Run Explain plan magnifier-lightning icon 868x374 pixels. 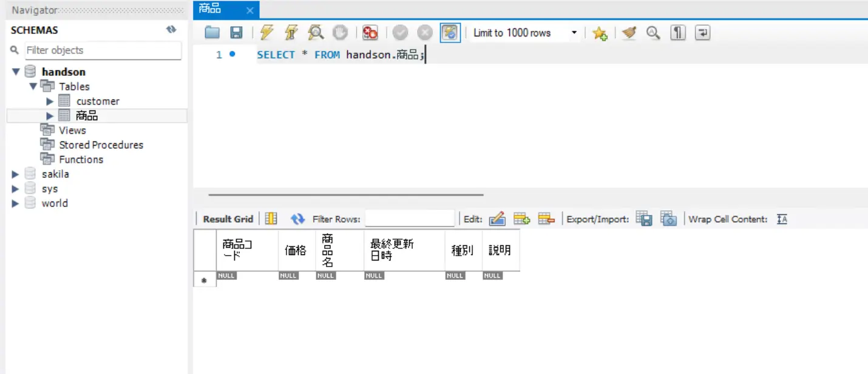(315, 33)
